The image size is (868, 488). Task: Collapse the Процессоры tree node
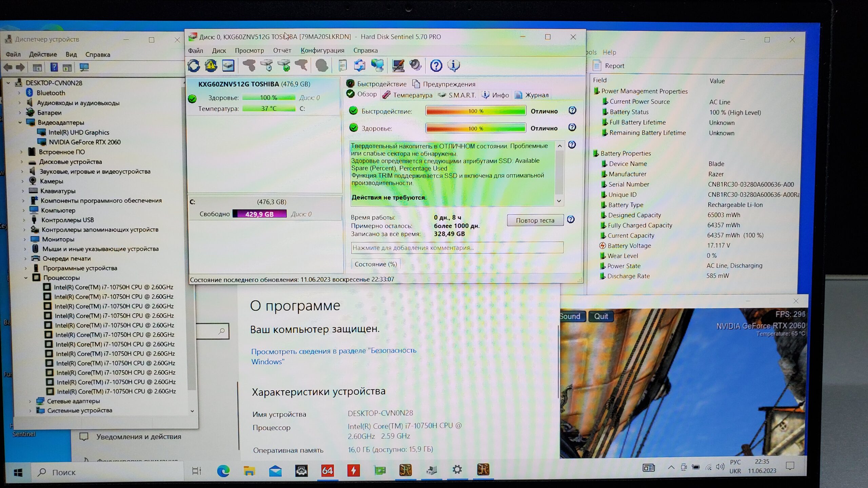[x=26, y=278]
